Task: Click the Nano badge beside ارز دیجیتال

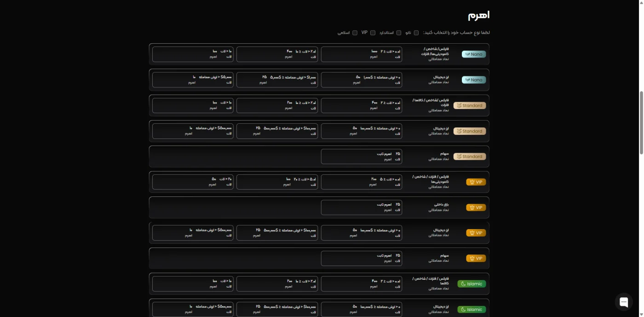Action: tap(474, 80)
